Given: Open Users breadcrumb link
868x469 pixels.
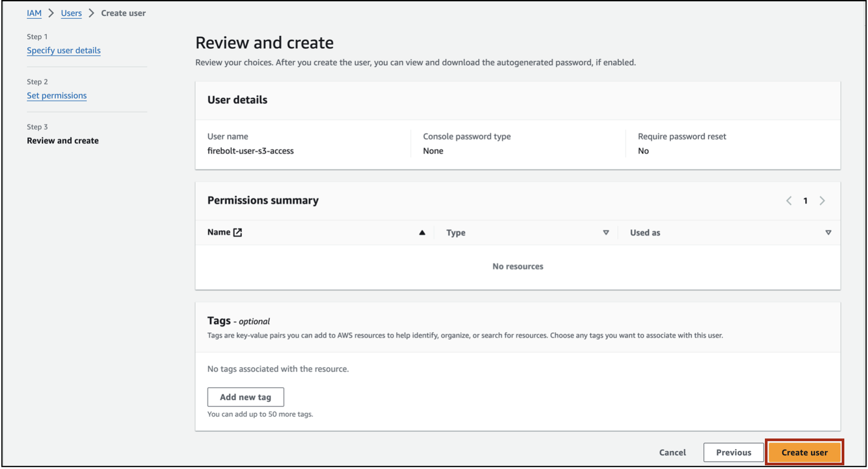Looking at the screenshot, I should click(72, 13).
